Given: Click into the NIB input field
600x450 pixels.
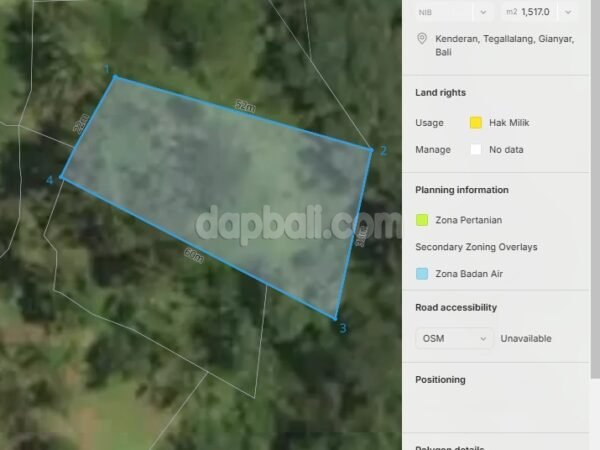Looking at the screenshot, I should coord(440,12).
